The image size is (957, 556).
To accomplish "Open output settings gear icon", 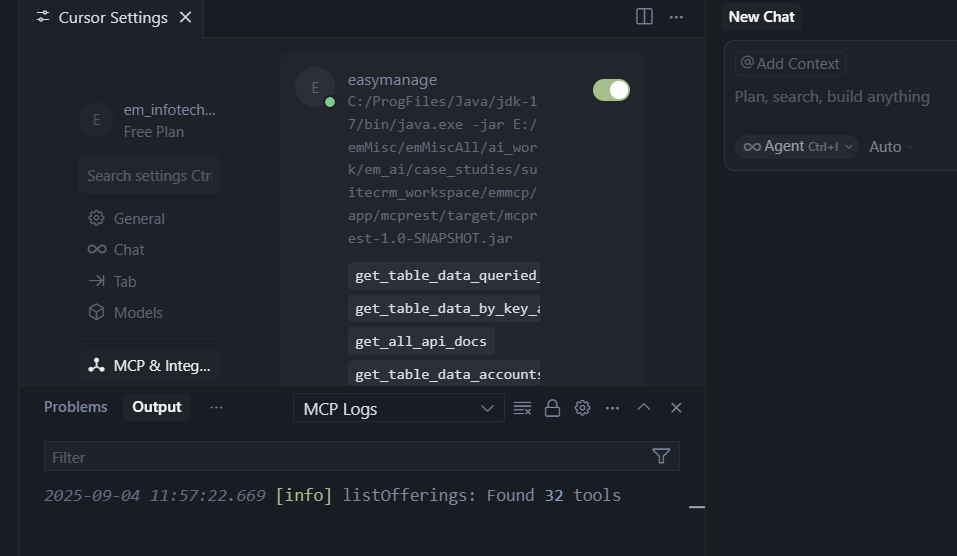I will click(582, 408).
